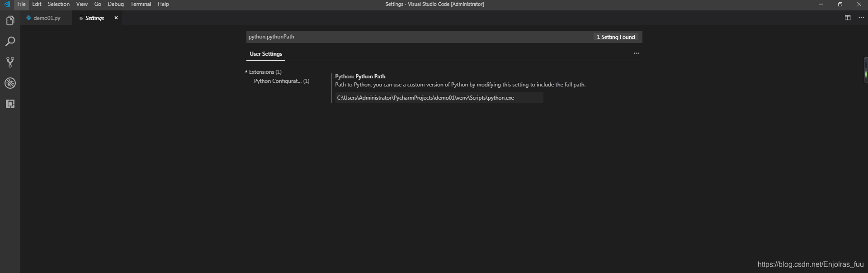
Task: Collapse the Extensions (1) tree group
Action: click(263, 72)
